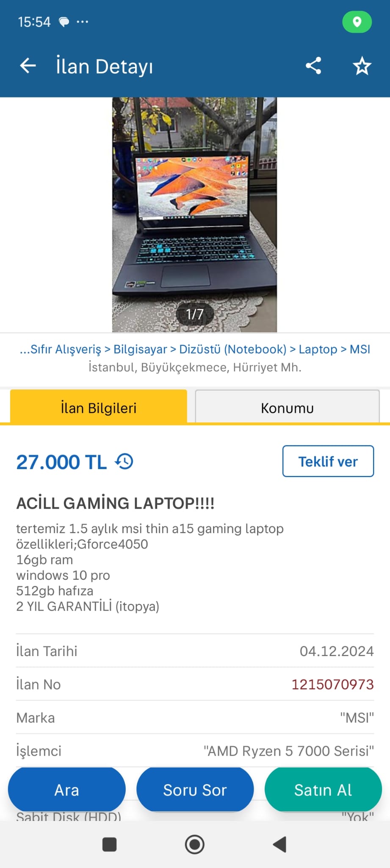This screenshot has width=390, height=868.
Task: Add listing to favorites with star icon
Action: (x=362, y=66)
